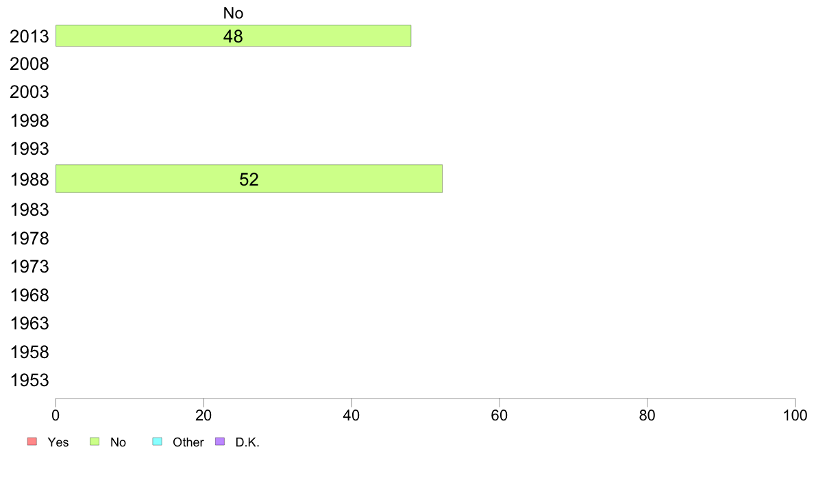The height and width of the screenshot is (504, 814).
Task: Select the 1988 bar showing 52
Action: (x=249, y=179)
